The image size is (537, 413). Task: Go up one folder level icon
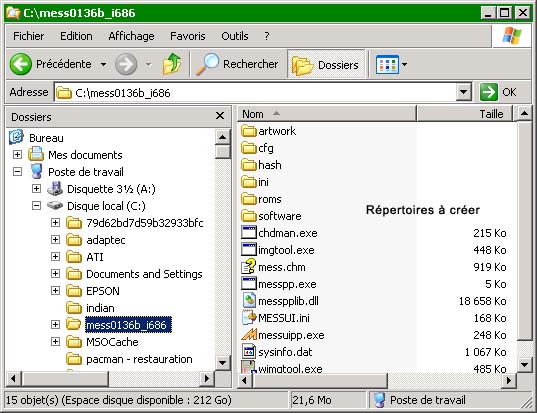(172, 64)
